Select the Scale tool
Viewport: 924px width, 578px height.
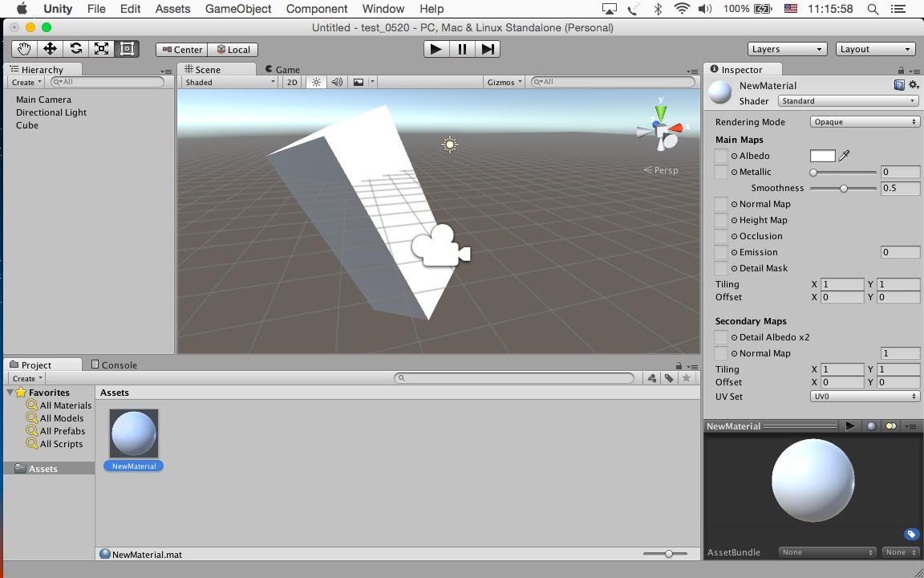(101, 49)
